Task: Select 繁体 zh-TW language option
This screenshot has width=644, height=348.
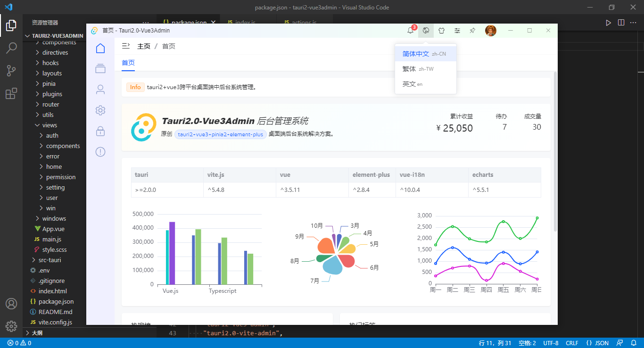Action: [x=426, y=69]
